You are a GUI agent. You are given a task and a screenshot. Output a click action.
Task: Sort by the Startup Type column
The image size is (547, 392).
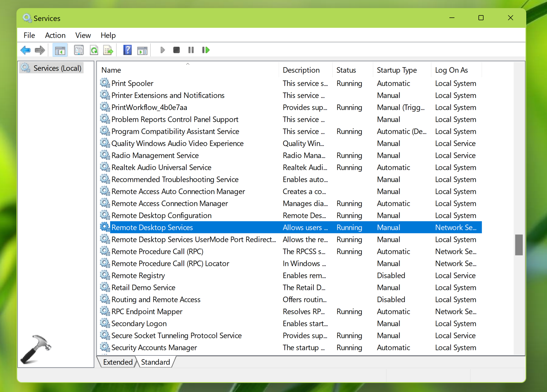coord(397,70)
